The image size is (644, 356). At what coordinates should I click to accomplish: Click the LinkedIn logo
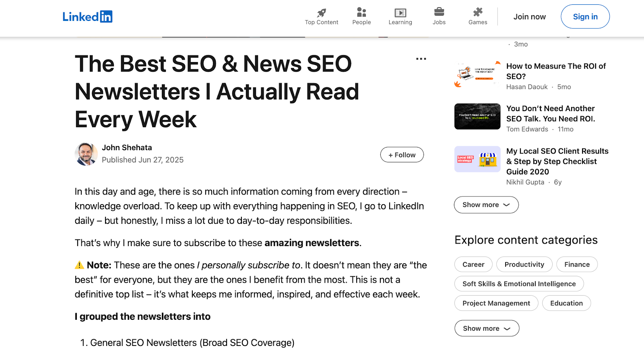pyautogui.click(x=88, y=17)
